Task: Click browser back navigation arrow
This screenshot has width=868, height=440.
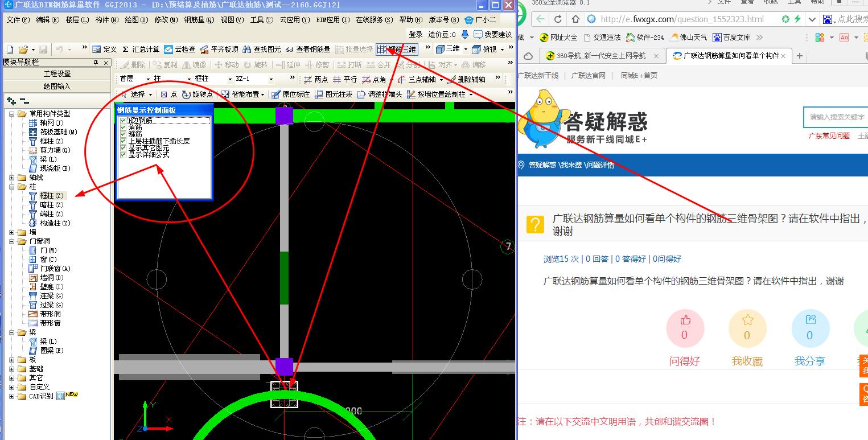Action: (x=540, y=19)
